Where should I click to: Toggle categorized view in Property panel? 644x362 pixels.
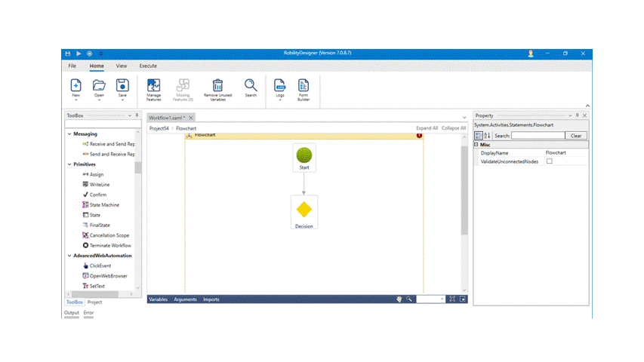(x=479, y=136)
